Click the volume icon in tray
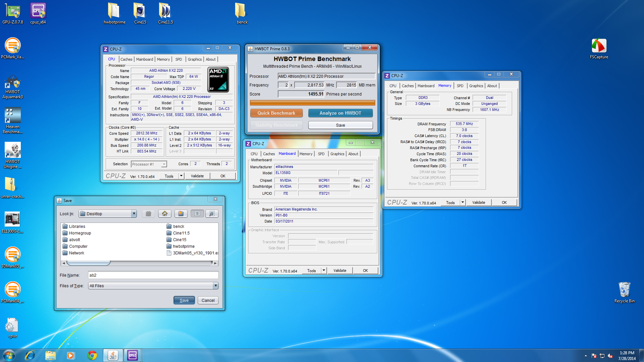Screen dimensions: 644x362 pos(610,356)
